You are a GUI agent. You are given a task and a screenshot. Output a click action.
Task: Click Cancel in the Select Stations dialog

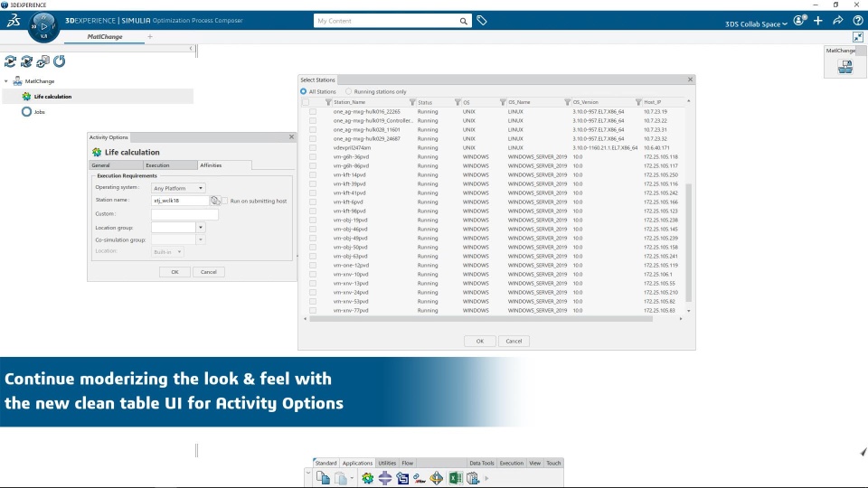(514, 341)
